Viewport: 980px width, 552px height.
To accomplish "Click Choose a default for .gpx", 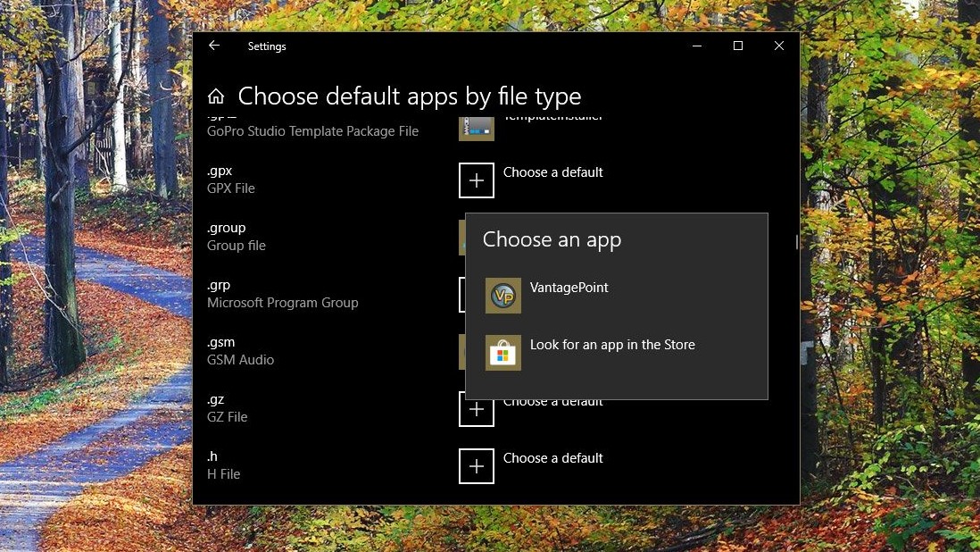I will (x=553, y=172).
